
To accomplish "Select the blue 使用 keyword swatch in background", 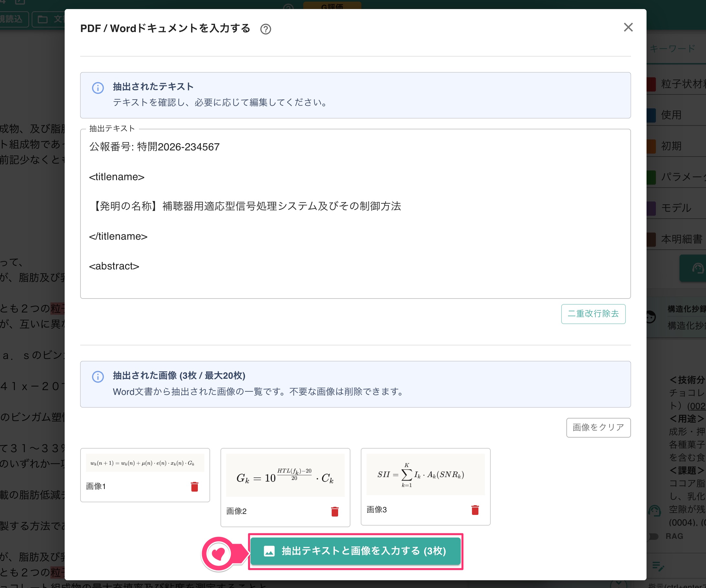I will [651, 115].
